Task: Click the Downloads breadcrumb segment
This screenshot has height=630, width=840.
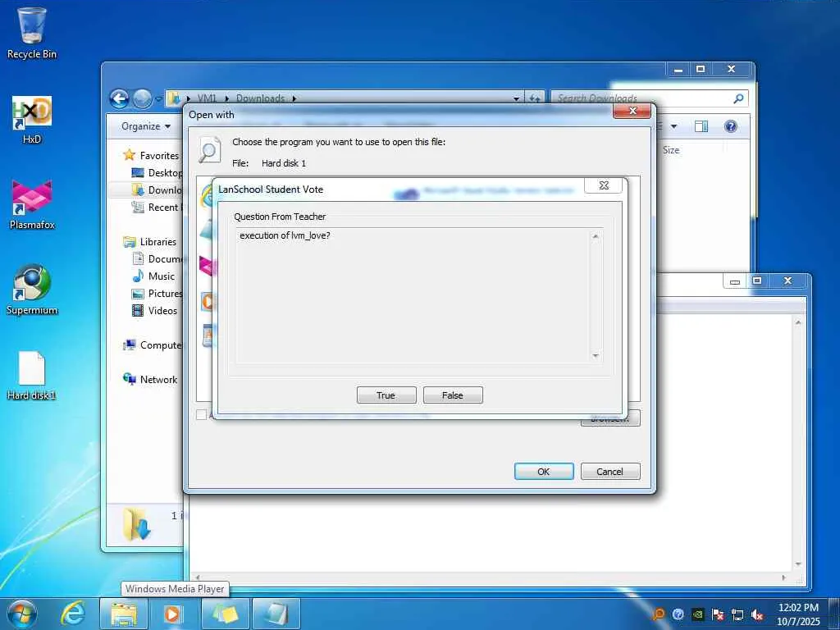Action: [x=260, y=98]
